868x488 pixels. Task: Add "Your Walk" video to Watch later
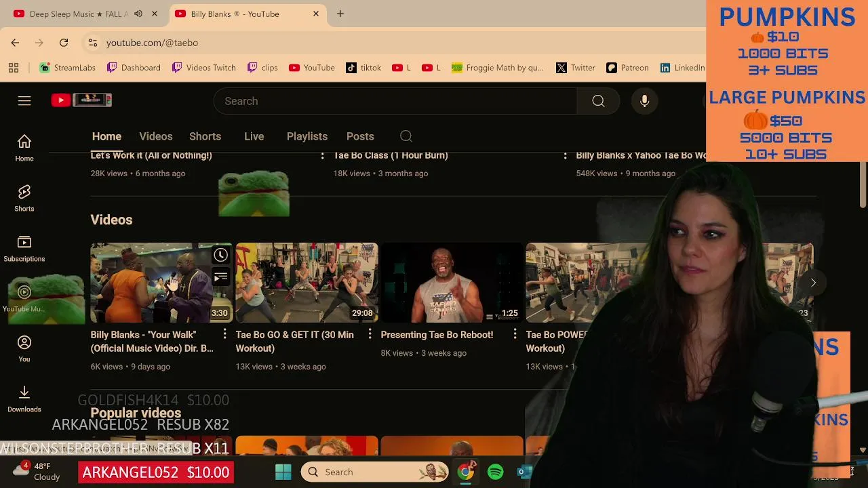[x=220, y=255]
